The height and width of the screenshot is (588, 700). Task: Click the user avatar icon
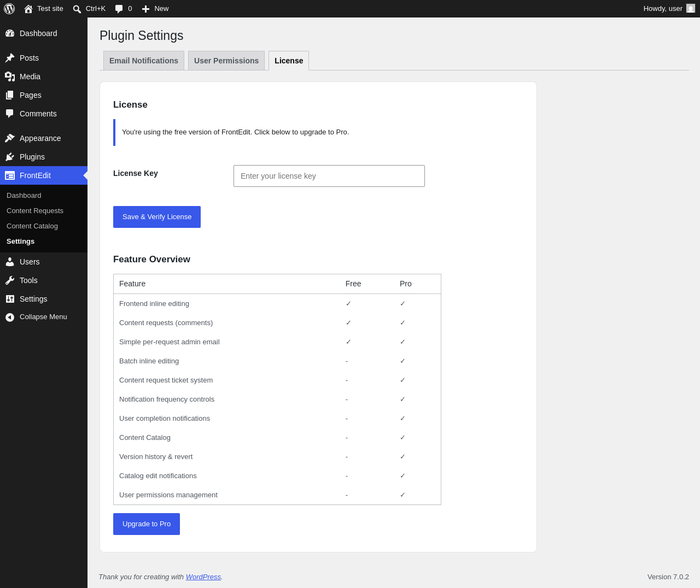coord(691,8)
